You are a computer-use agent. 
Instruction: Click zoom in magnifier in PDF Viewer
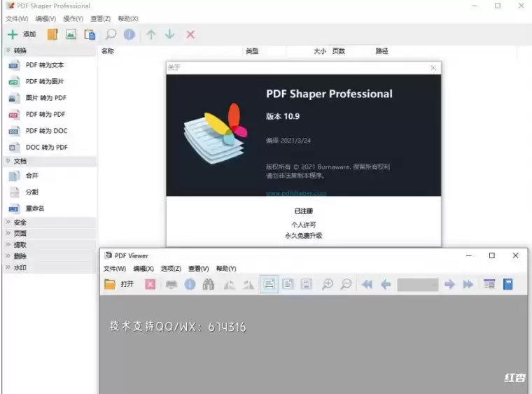coord(328,284)
